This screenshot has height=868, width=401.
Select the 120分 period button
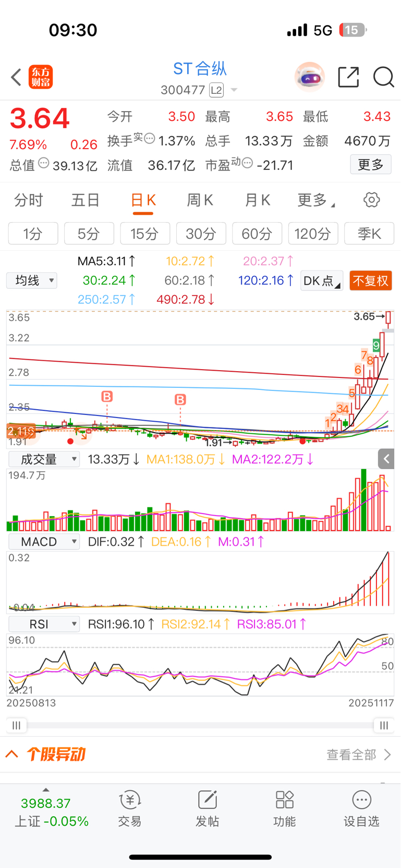pos(313,234)
